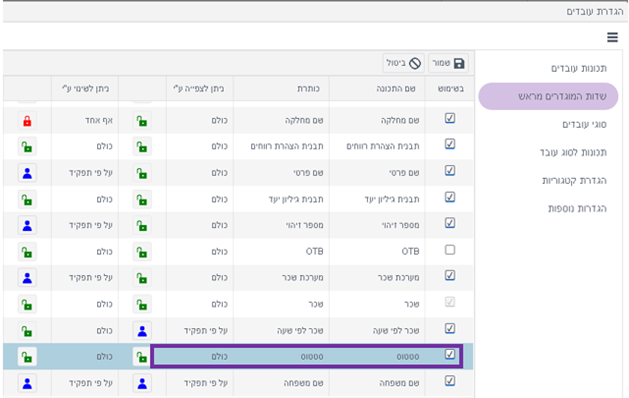Open the hamburger menu icon
Image resolution: width=629 pixels, height=398 pixels.
click(612, 37)
